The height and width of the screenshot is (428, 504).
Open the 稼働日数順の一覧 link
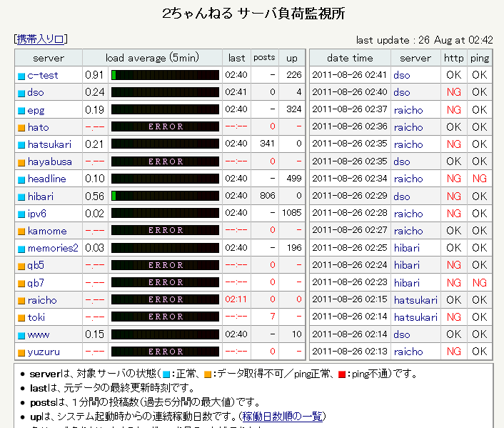click(x=282, y=417)
